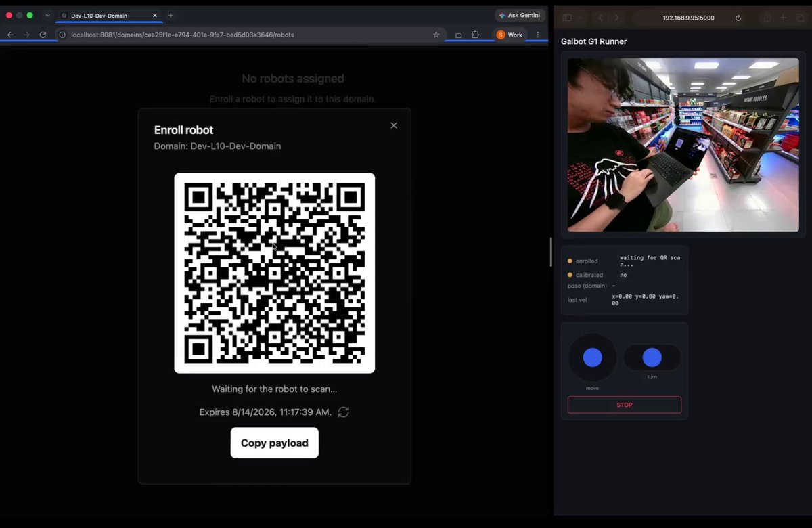Click the robot camera feed image
The image size is (812, 528).
(x=683, y=145)
